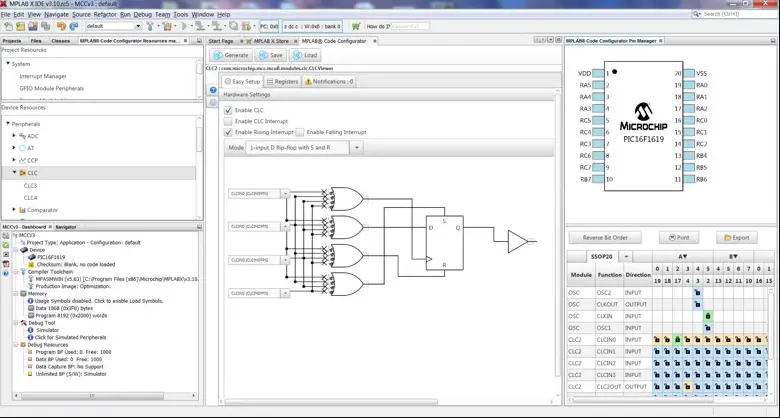Switch to the Registers tab

point(282,82)
